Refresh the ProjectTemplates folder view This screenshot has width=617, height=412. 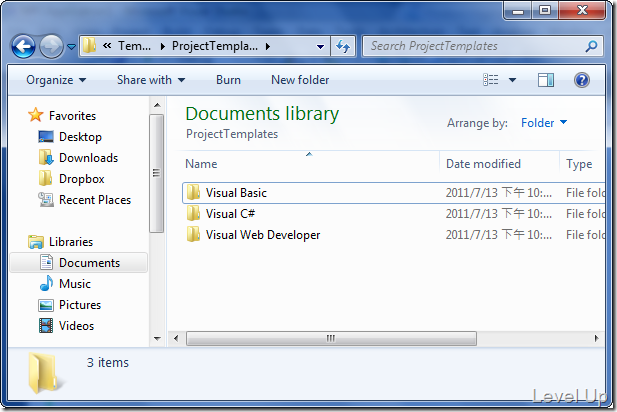tap(343, 47)
